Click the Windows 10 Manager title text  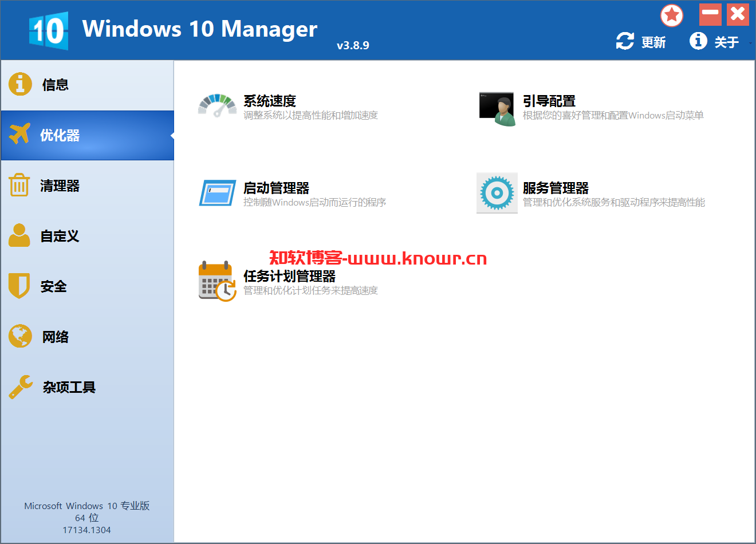[x=200, y=29]
